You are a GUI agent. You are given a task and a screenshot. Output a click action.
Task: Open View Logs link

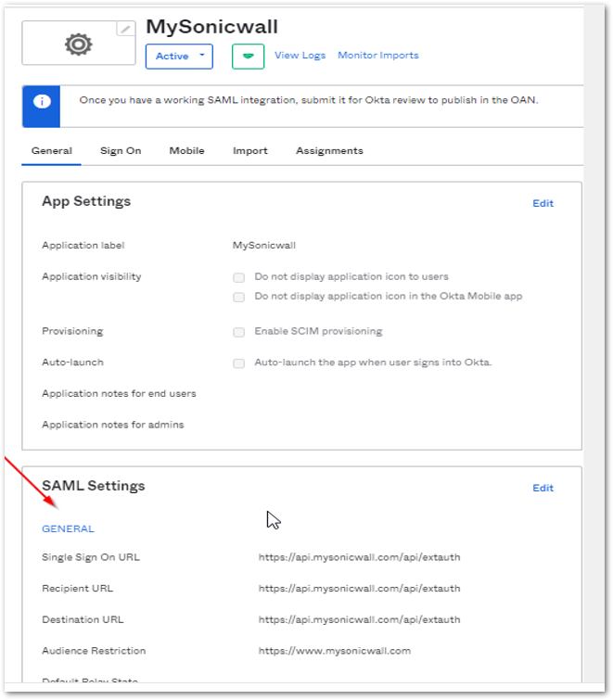click(300, 56)
